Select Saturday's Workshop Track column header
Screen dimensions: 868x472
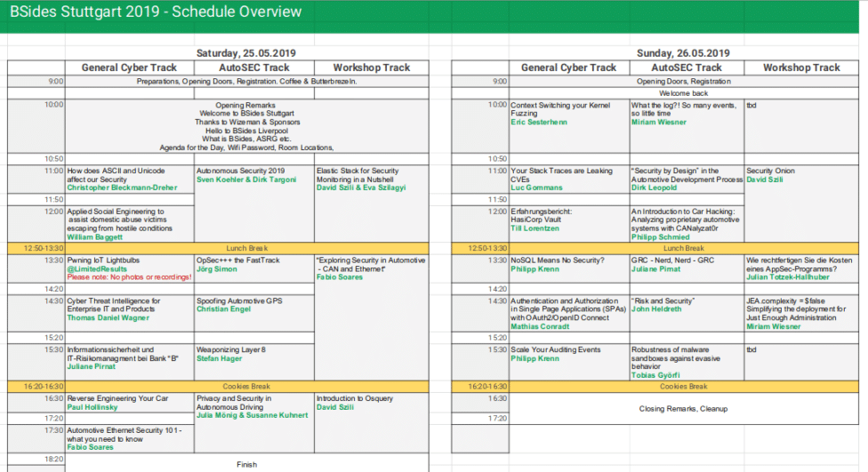(x=371, y=68)
